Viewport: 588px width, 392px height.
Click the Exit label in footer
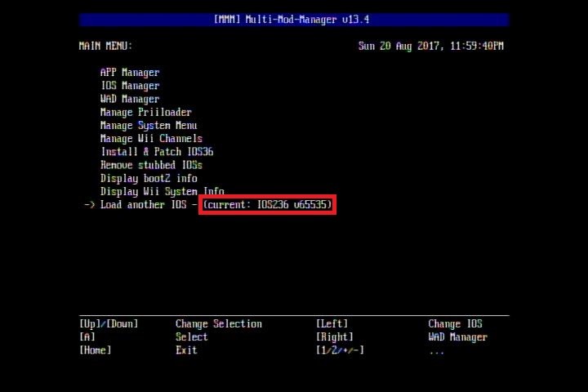[186, 350]
